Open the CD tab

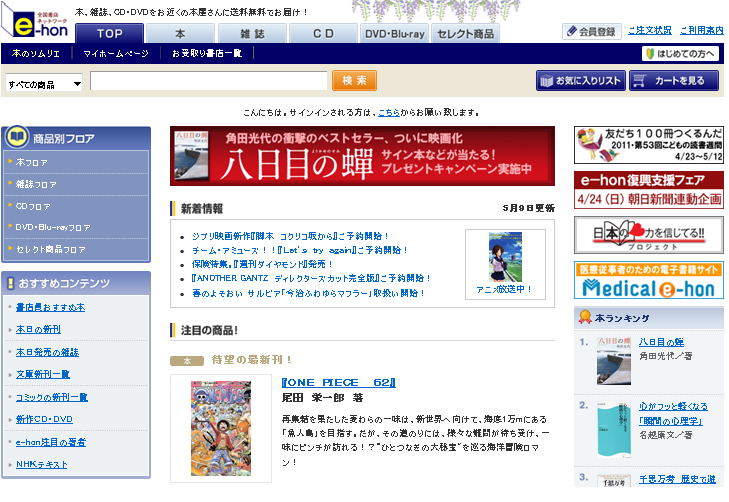click(x=323, y=33)
